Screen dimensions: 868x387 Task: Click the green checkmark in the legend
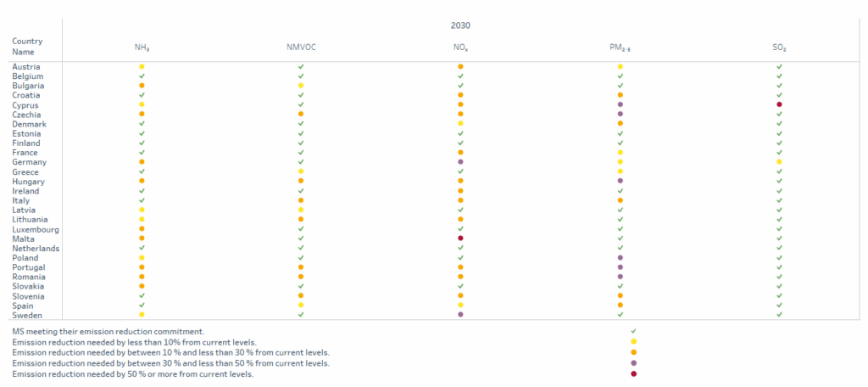coord(634,331)
